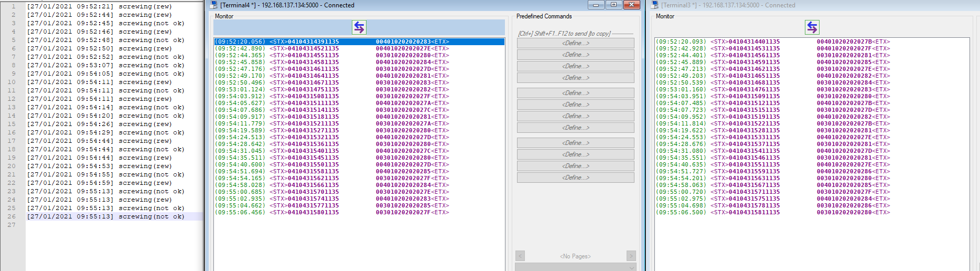Click the Terminal3 title bar computer icon
The width and height of the screenshot is (980, 271).
coord(654,5)
